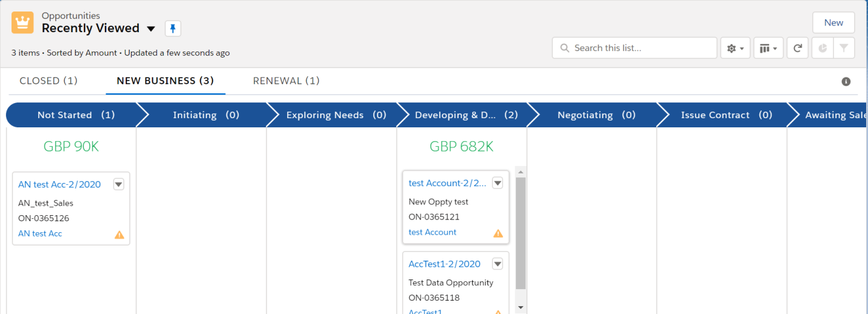Click the ON-0365118 number
This screenshot has width=868, height=314.
point(434,298)
